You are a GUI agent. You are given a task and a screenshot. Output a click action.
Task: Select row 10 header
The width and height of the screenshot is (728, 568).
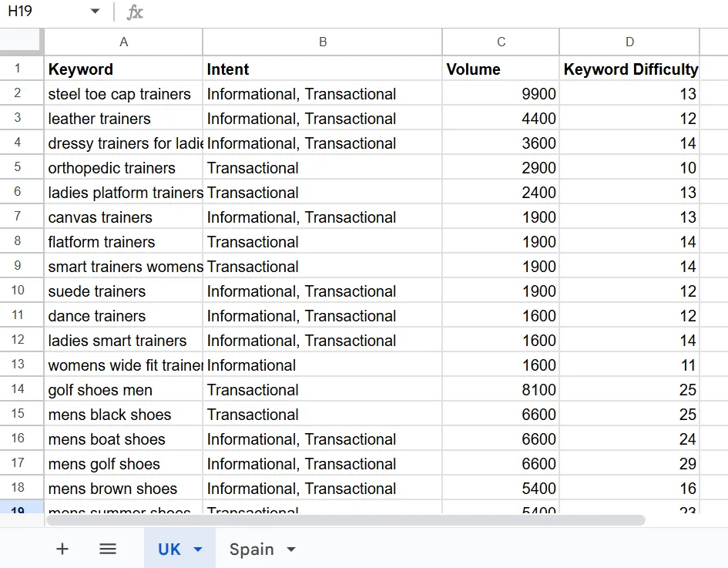22,291
